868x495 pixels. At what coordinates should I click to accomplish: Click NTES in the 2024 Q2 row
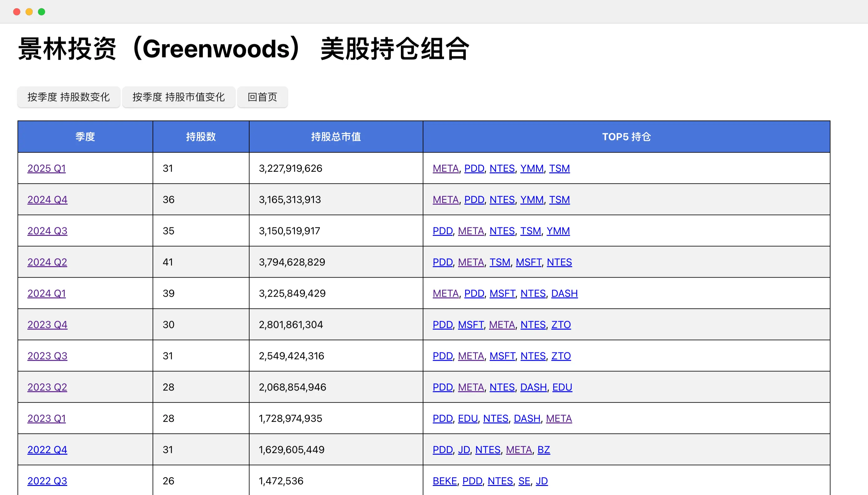[559, 262]
